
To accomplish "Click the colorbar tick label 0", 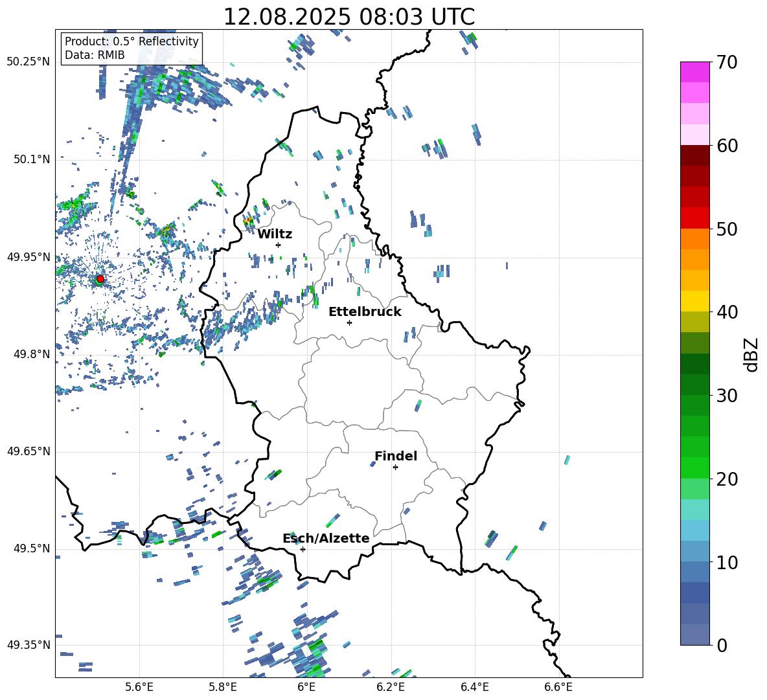I will point(722,645).
